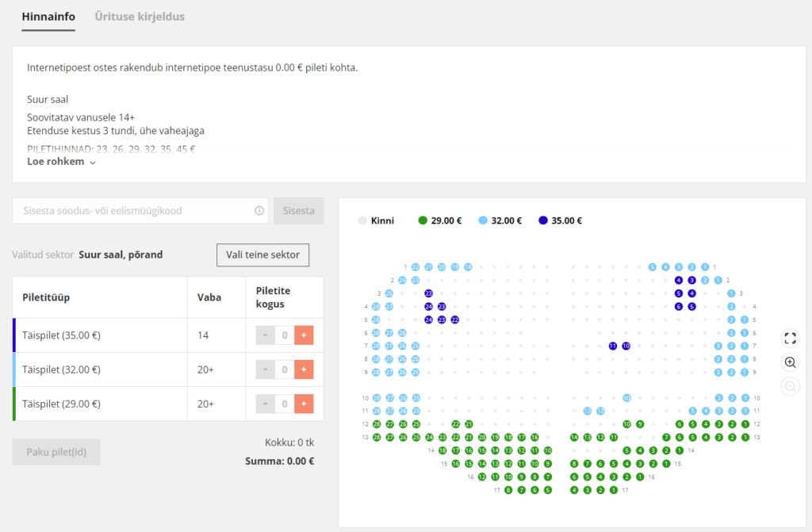Image resolution: width=812 pixels, height=532 pixels.
Task: Select dark blue seat 23 in row 3
Action: click(x=428, y=293)
